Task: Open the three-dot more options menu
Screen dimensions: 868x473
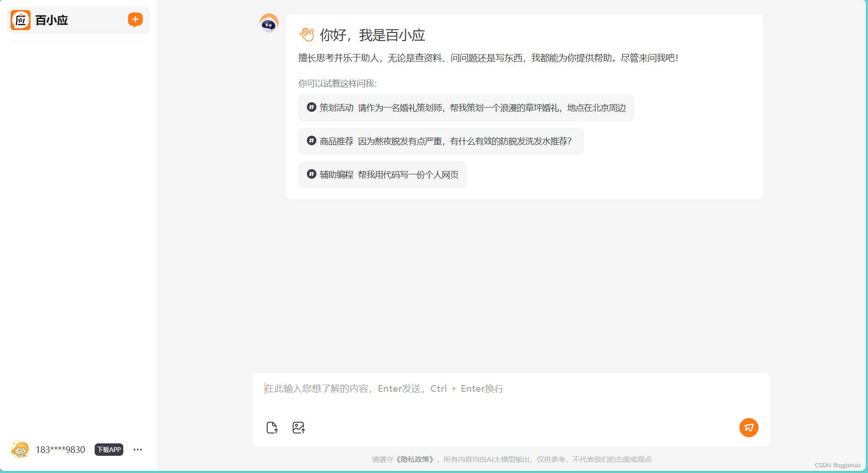Action: click(138, 450)
